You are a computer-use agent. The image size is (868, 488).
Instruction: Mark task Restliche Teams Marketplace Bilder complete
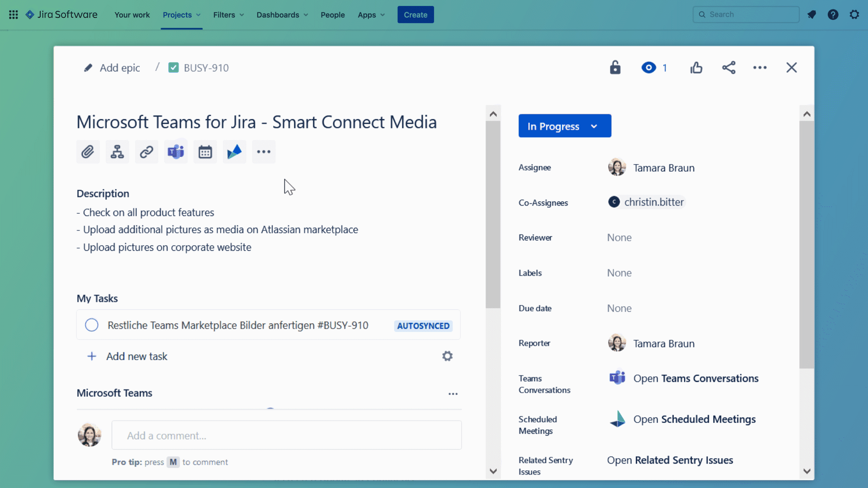click(92, 325)
